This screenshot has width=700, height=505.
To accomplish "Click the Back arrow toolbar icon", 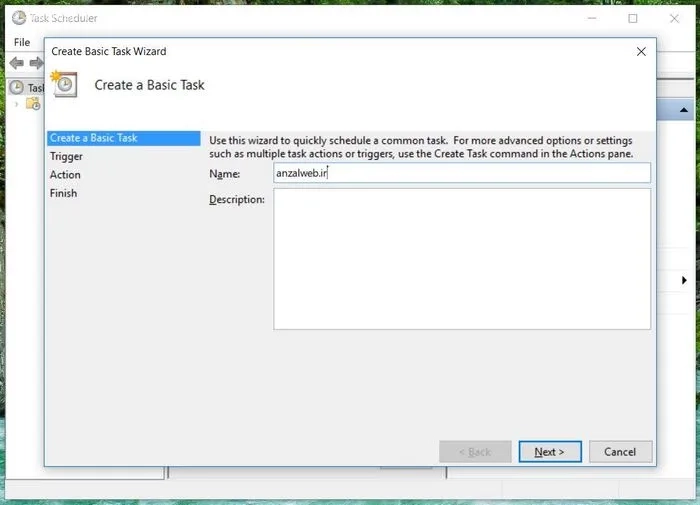I will [16, 63].
